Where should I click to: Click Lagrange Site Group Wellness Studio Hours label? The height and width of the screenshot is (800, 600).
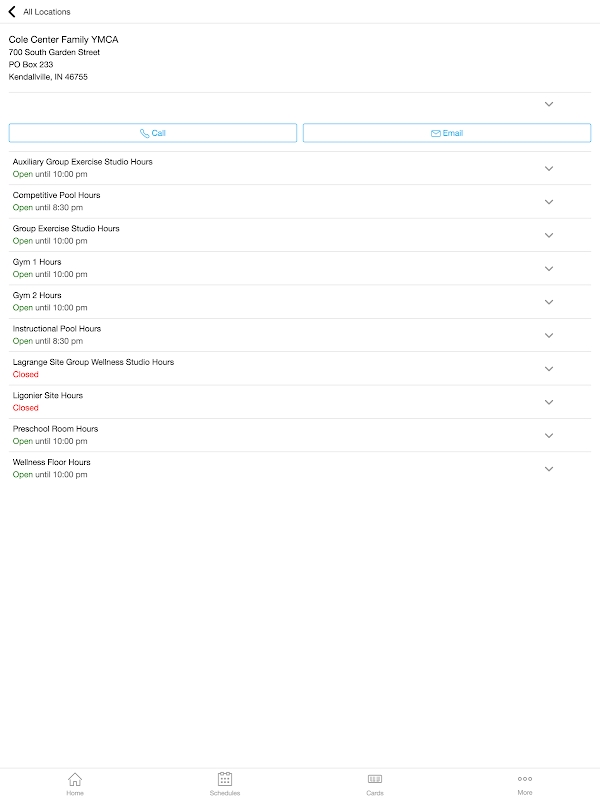click(x=93, y=362)
